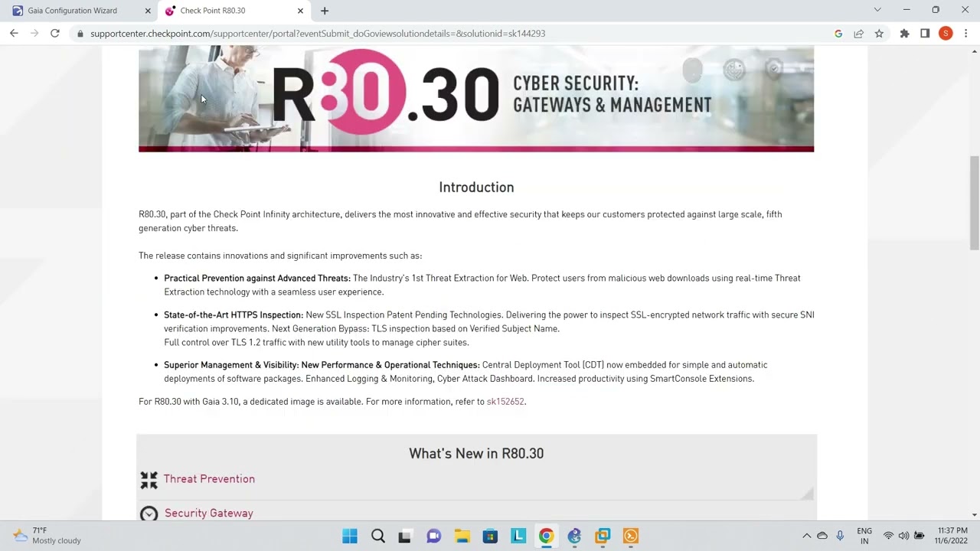Open VMware app on taskbar
This screenshot has width=980, height=551.
tap(603, 536)
